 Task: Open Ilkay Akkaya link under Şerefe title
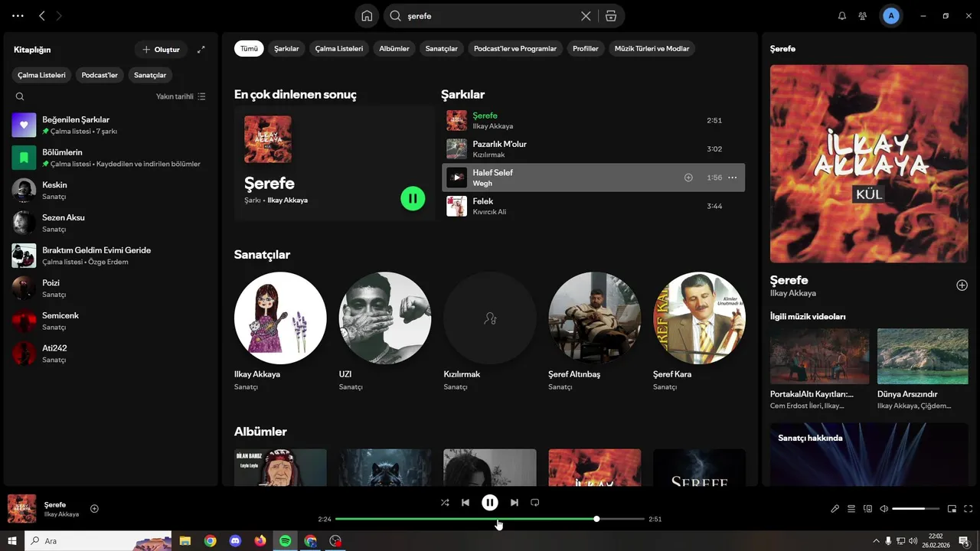point(287,201)
